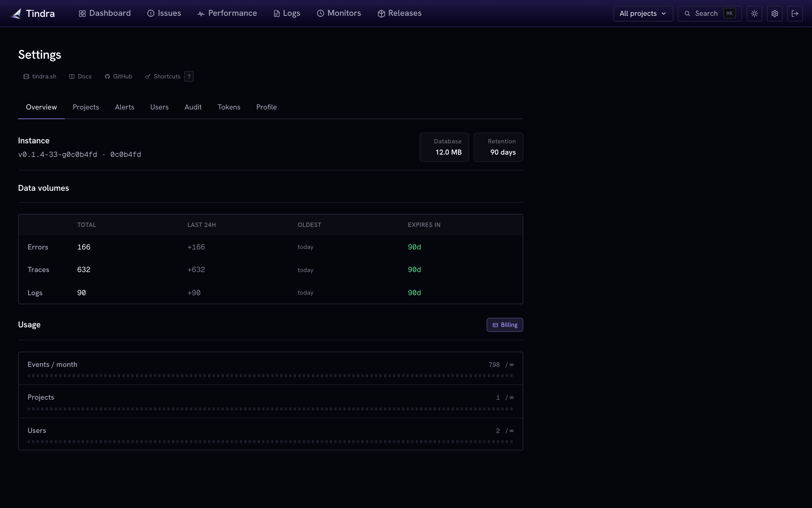Open the Performance section
Viewport: 812px width, 508px height.
(227, 13)
